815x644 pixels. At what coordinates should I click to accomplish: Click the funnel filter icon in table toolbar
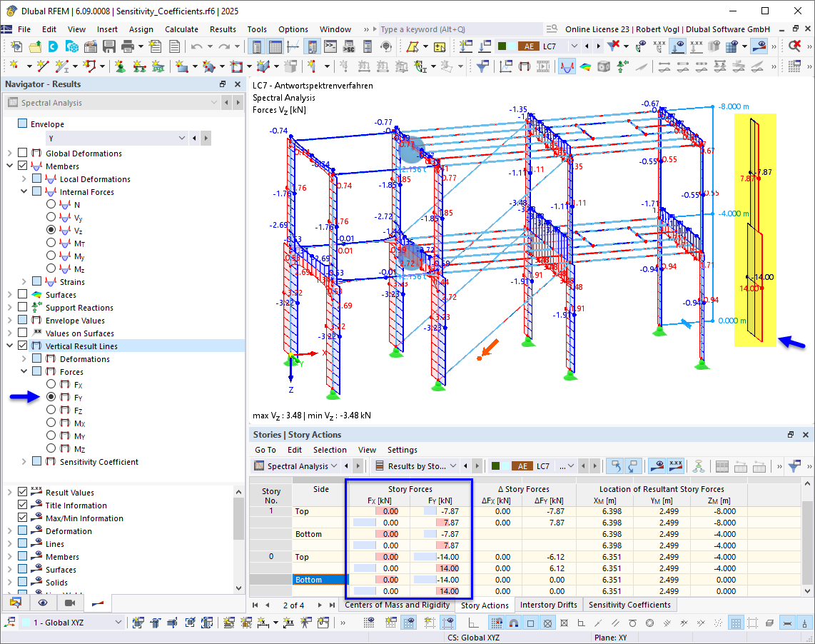point(794,466)
